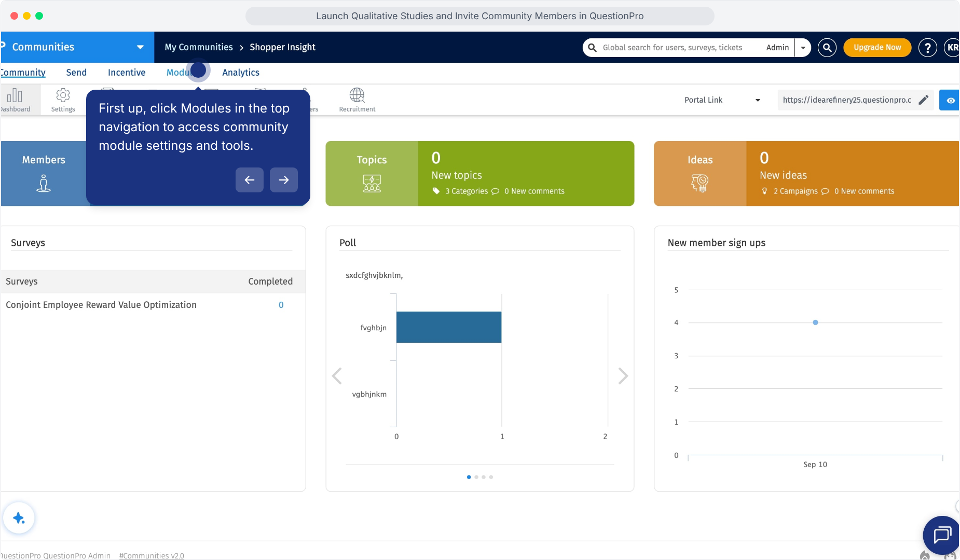Open the Settings gear icon

pyautogui.click(x=63, y=95)
